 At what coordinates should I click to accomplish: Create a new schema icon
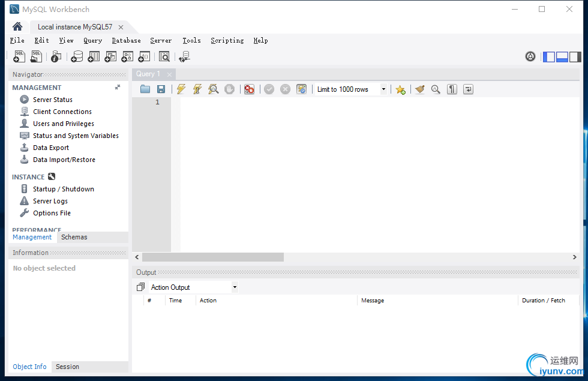[x=77, y=56]
